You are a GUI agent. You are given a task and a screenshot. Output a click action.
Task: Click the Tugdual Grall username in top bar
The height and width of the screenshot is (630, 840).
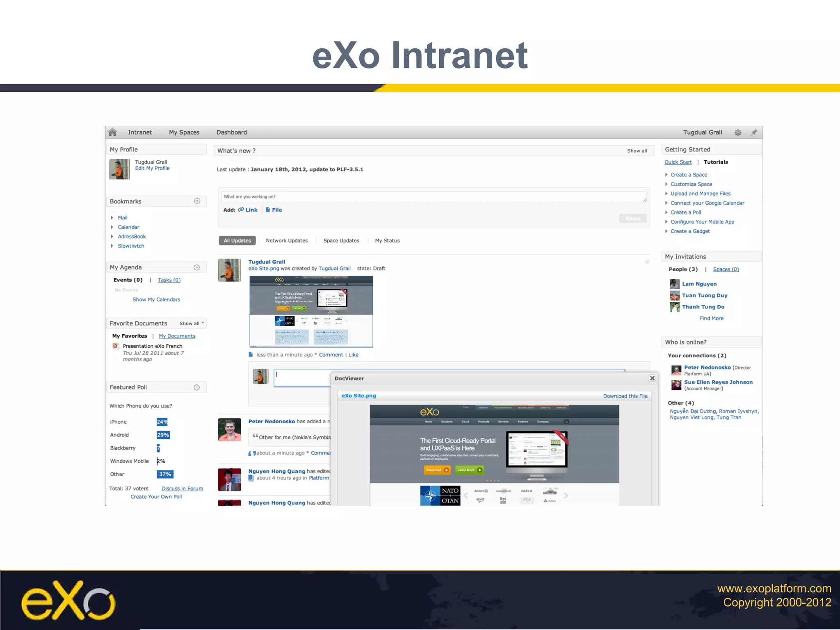tap(702, 132)
